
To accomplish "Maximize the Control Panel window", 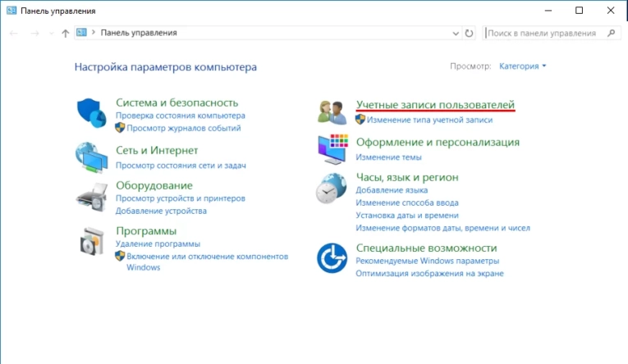I will click(579, 11).
